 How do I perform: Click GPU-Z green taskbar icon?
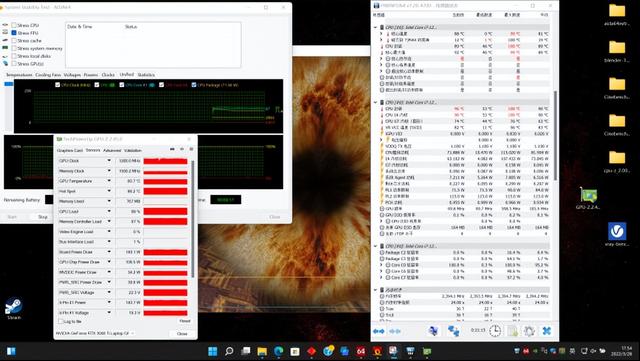point(427,351)
